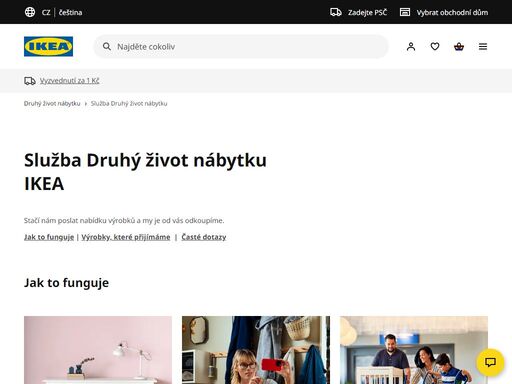Click the Služba Druhý život nábytku breadcrumb
512x384 pixels.
[x=129, y=103]
